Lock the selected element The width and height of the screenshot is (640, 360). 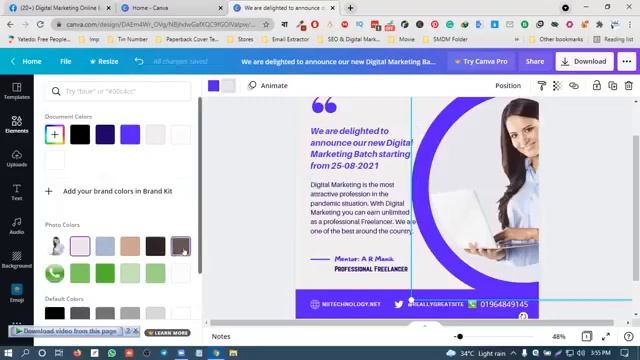(x=596, y=85)
